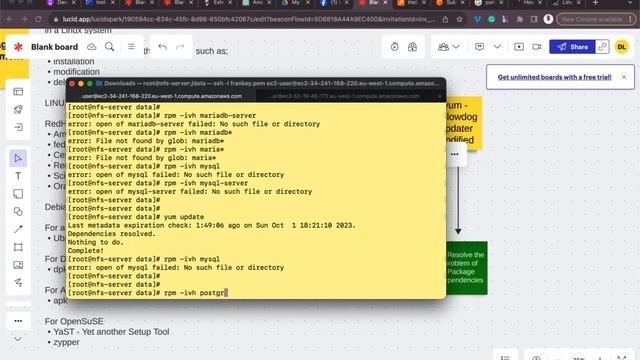Dismiss the free trial banner

point(624,77)
